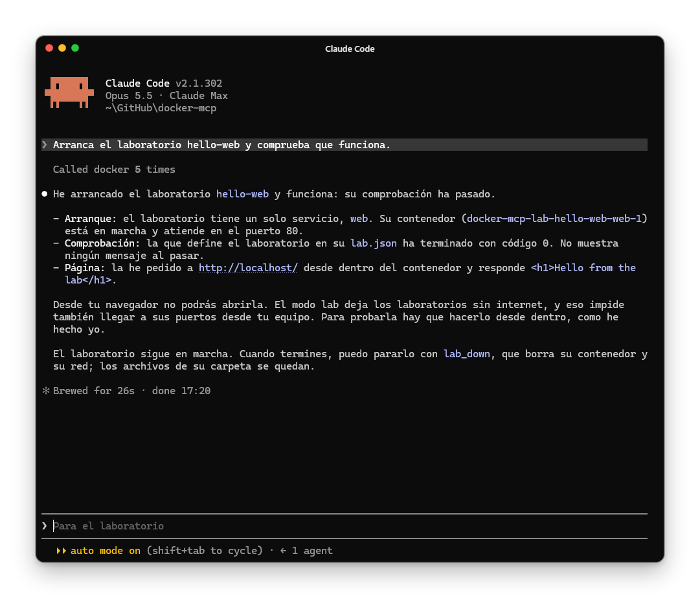This screenshot has height=598, width=700.
Task: Click the yellow minimize window button
Action: (x=62, y=48)
